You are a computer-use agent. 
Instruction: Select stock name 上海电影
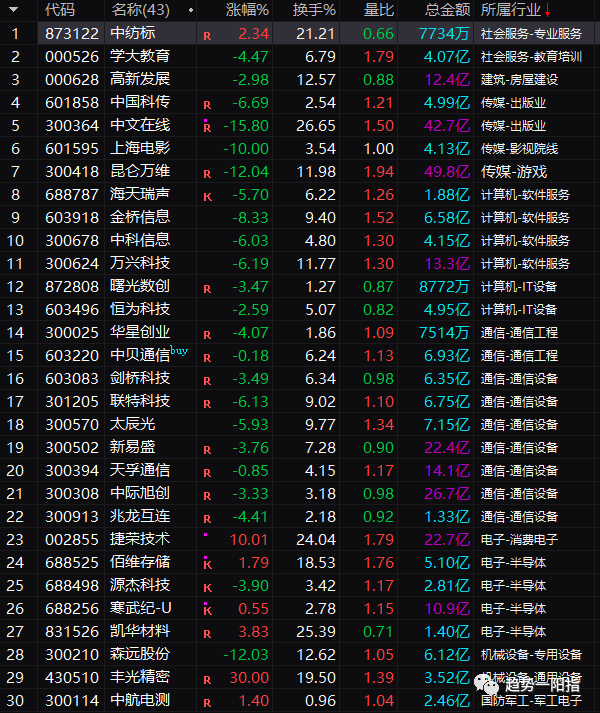pyautogui.click(x=140, y=149)
